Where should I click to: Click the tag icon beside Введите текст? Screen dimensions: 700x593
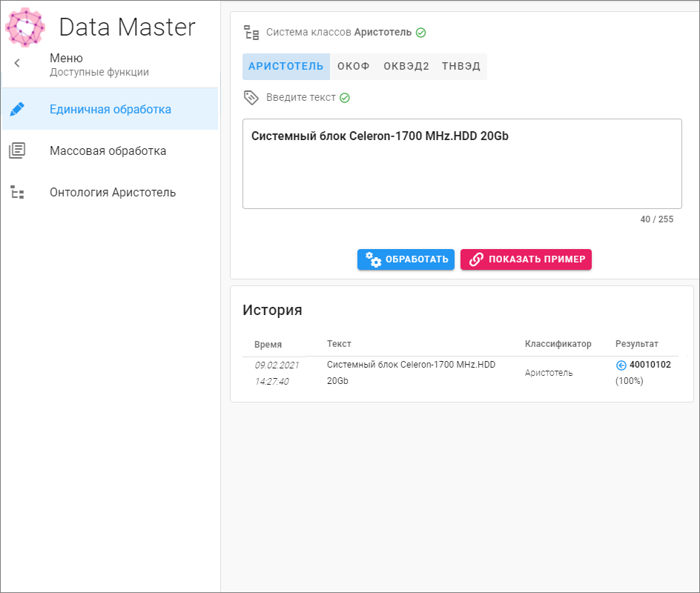click(251, 98)
